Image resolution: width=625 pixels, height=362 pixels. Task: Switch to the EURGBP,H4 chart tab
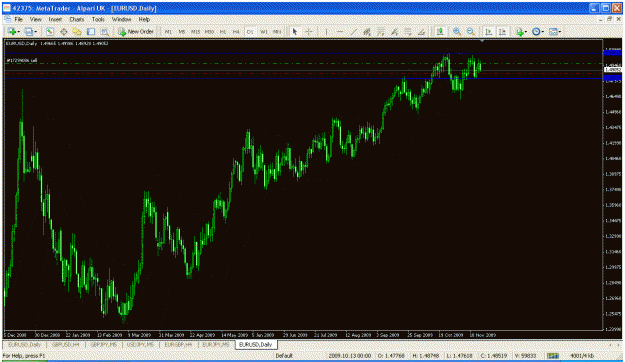coord(179,344)
